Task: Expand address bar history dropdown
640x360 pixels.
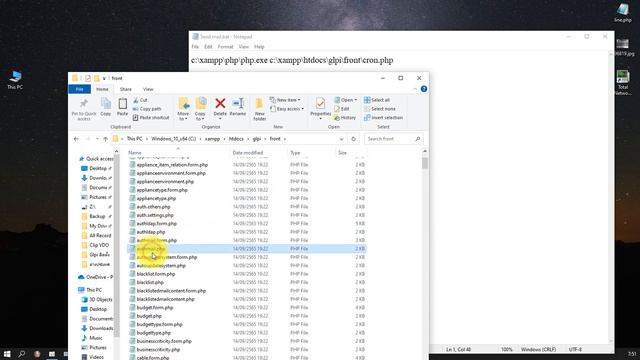Action: click(341, 139)
